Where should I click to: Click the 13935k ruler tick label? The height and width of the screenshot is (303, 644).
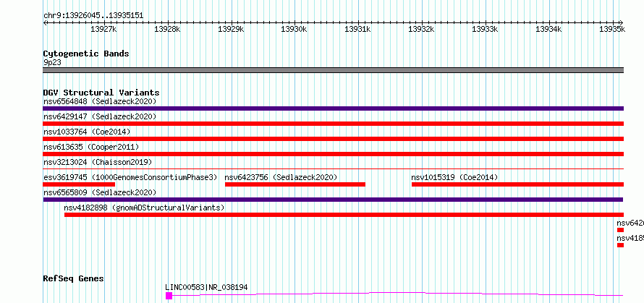pyautogui.click(x=612, y=29)
